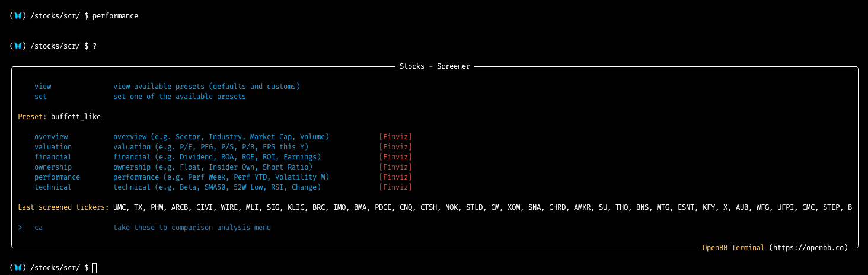Click the butterfly icon beside the typed 'performance' command

[x=18, y=15]
